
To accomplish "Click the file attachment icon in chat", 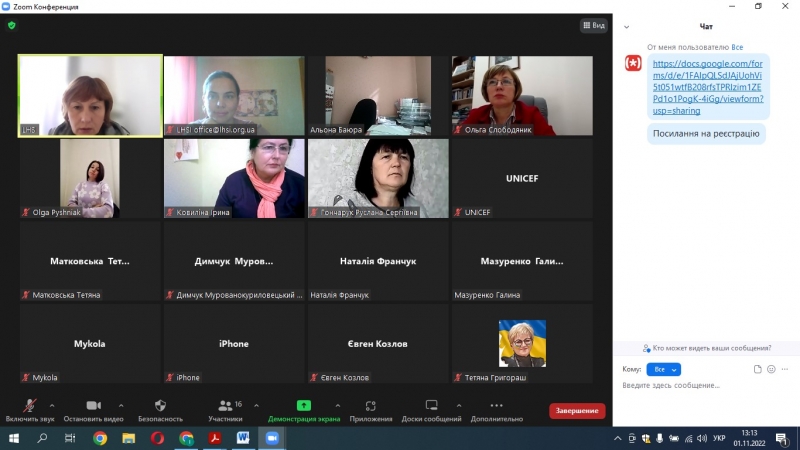I will 758,369.
